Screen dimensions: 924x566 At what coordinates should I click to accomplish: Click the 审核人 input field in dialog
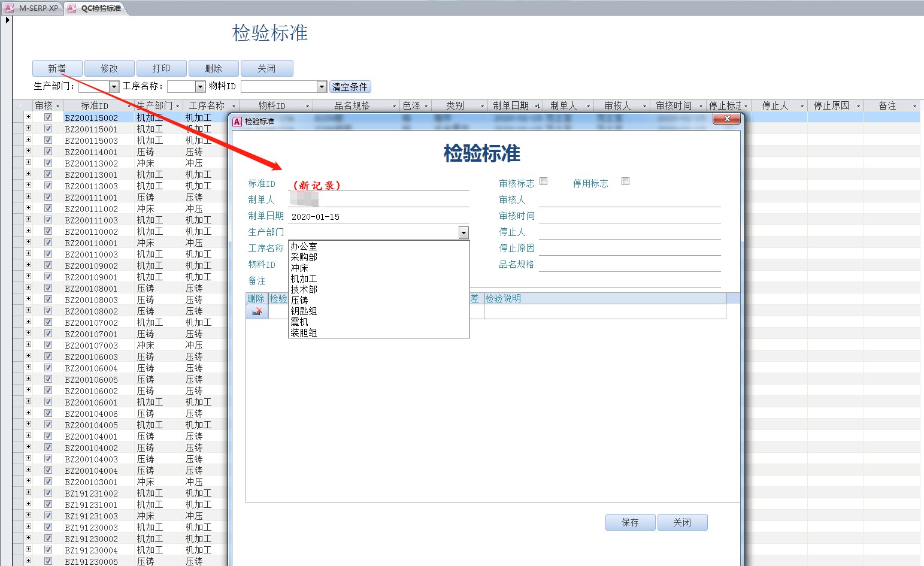(629, 199)
